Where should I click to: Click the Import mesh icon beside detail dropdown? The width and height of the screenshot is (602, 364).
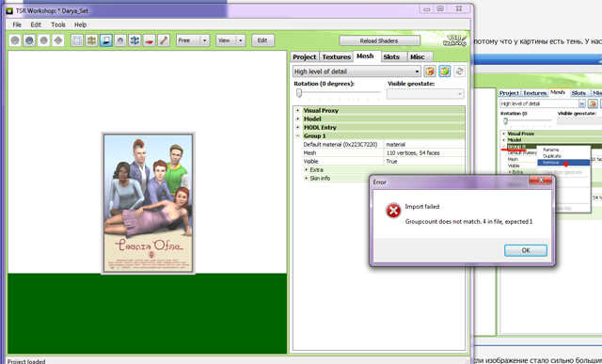pyautogui.click(x=430, y=71)
